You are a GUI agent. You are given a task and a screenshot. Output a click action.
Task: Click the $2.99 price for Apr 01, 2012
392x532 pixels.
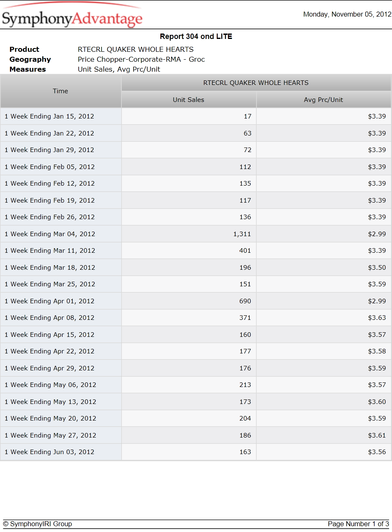pos(377,301)
